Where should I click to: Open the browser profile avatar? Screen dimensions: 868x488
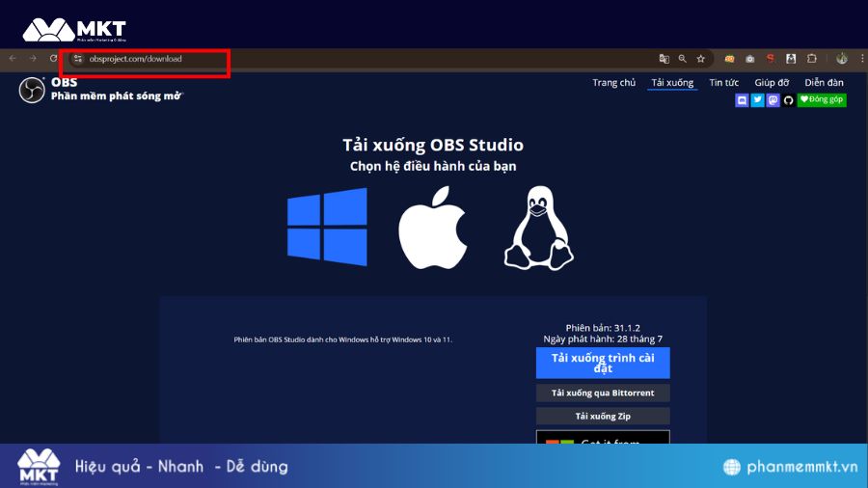tap(842, 58)
